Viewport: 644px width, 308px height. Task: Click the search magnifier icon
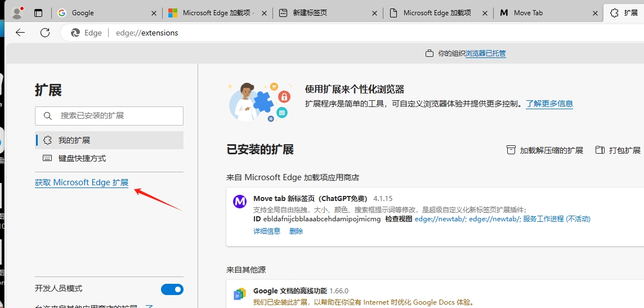(48, 116)
